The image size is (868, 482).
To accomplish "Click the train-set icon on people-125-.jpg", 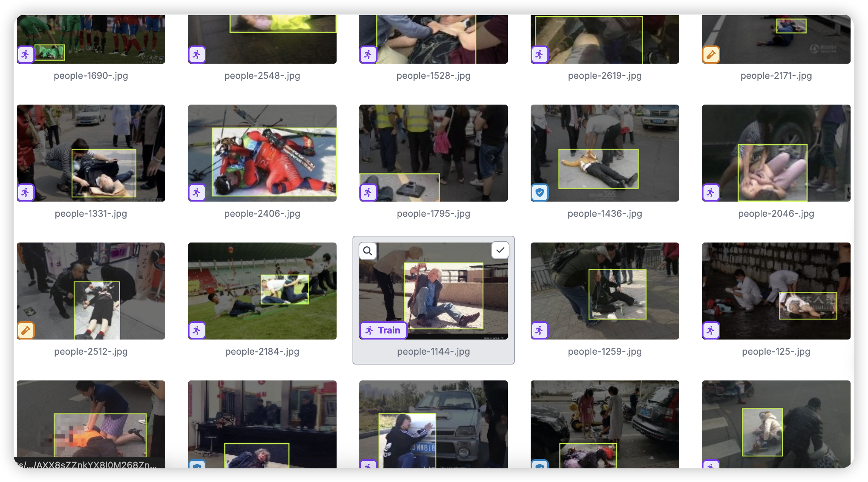I will point(711,330).
